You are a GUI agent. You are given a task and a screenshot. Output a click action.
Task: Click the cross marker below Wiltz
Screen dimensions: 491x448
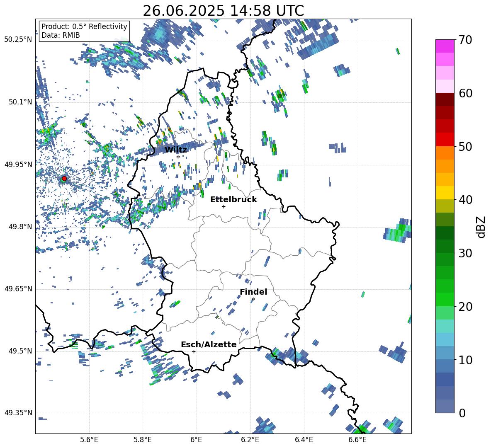pyautogui.click(x=178, y=157)
